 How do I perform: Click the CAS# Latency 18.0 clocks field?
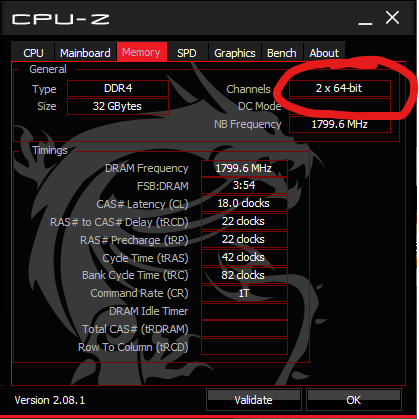(244, 203)
